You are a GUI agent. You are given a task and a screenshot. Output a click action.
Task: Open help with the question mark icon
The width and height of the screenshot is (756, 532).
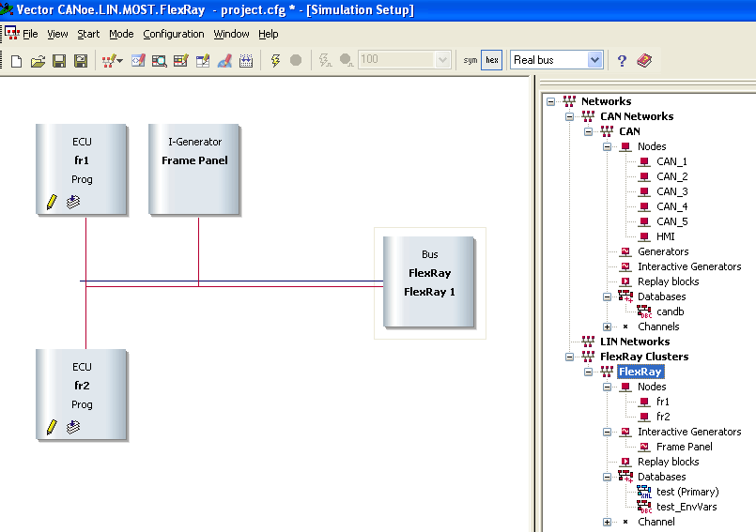(x=622, y=61)
